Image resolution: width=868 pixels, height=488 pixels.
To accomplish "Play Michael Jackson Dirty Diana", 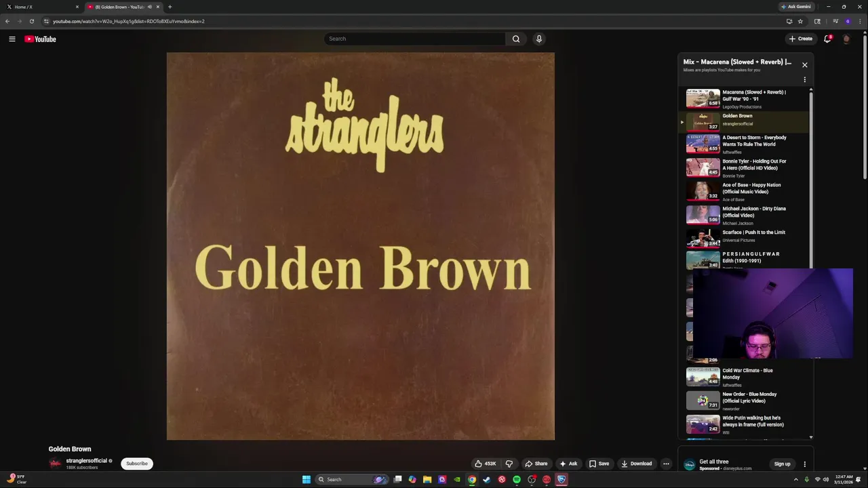I will coord(746,216).
